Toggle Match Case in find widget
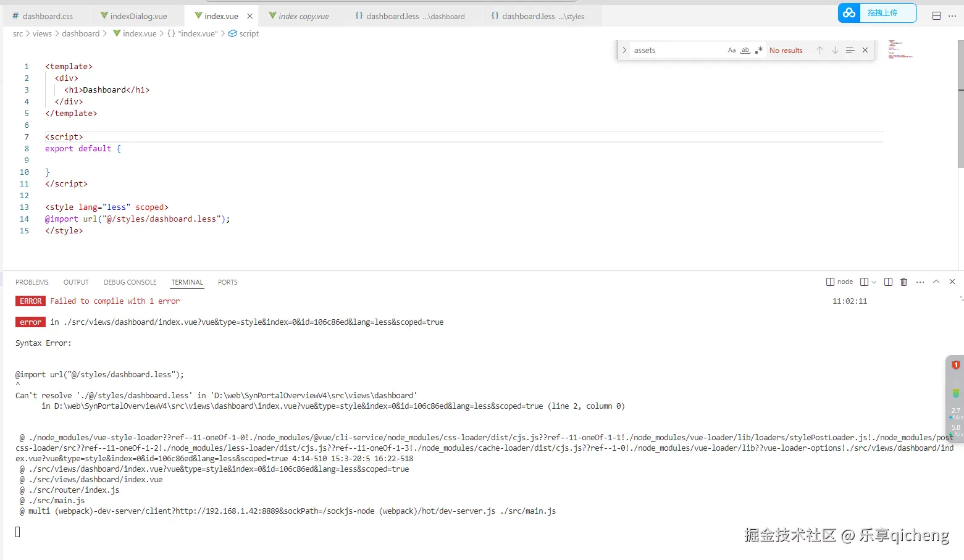 731,51
